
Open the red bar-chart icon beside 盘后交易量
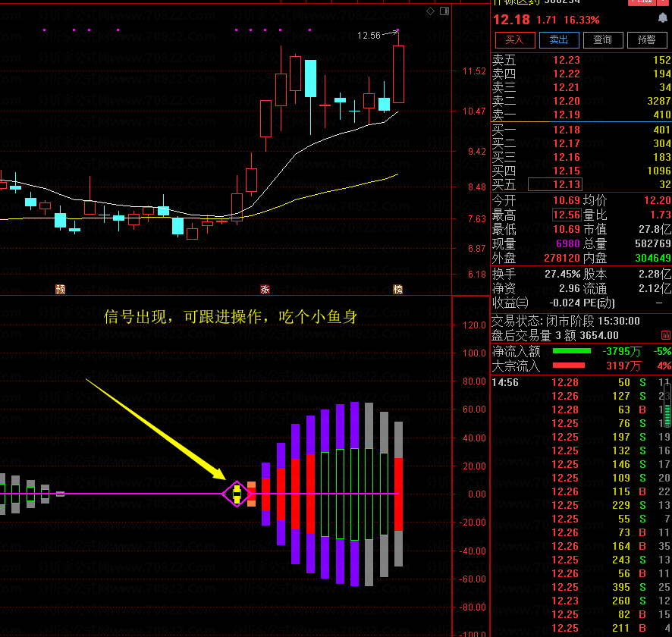coord(666,335)
